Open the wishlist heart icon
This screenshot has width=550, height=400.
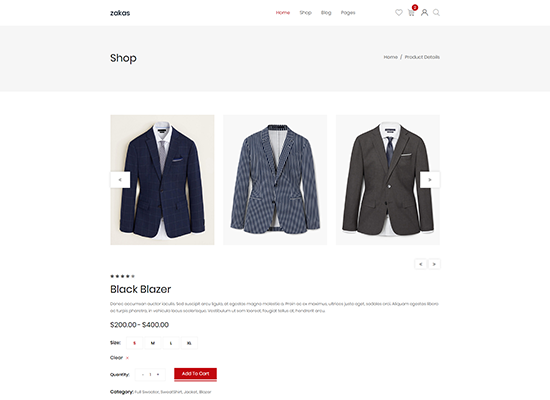pyautogui.click(x=398, y=13)
